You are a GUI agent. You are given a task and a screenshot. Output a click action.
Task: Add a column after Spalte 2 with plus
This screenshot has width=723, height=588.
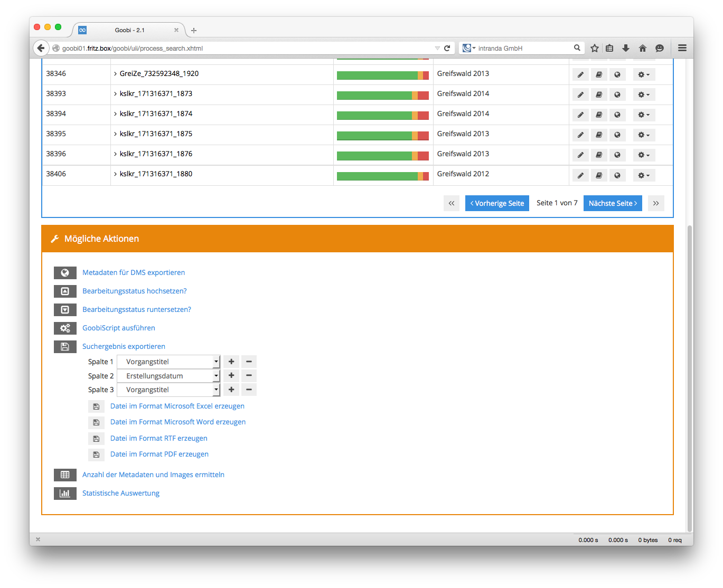point(231,375)
